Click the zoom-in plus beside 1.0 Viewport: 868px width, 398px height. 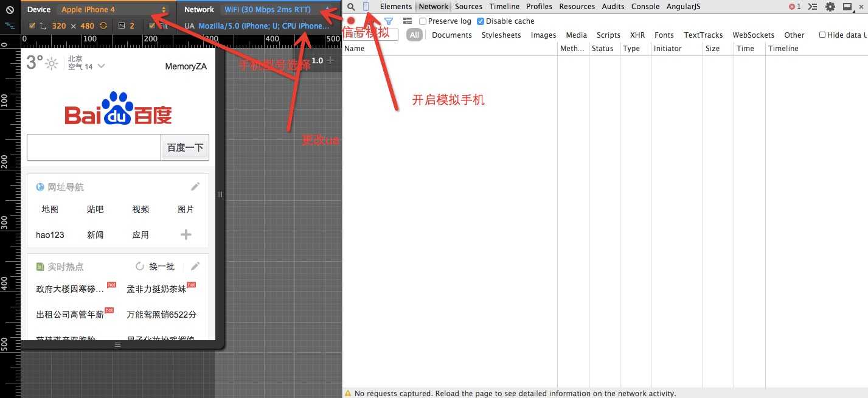(x=330, y=60)
